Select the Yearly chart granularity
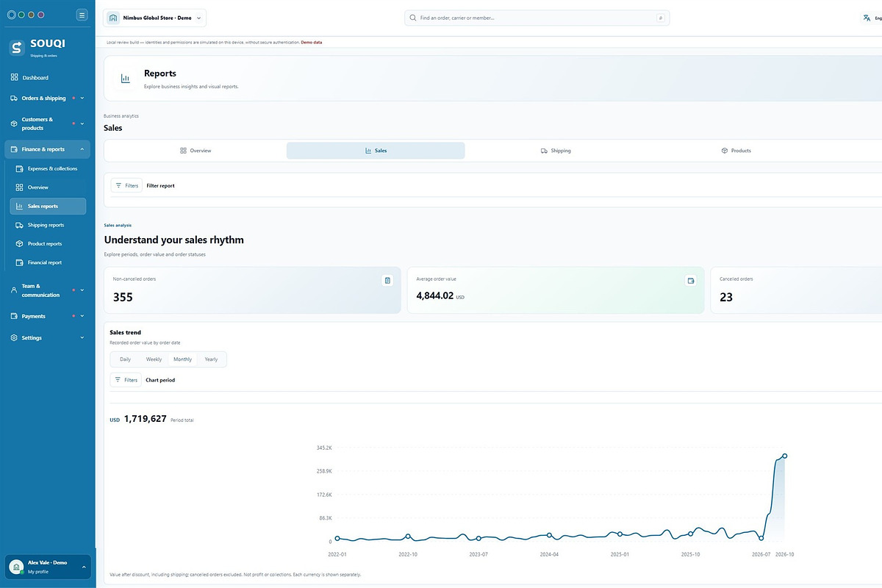The width and height of the screenshot is (882, 588). (211, 359)
